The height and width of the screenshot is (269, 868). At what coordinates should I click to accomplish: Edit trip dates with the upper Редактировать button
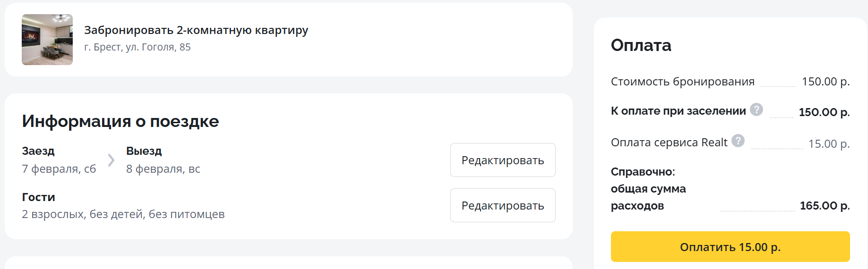click(503, 160)
